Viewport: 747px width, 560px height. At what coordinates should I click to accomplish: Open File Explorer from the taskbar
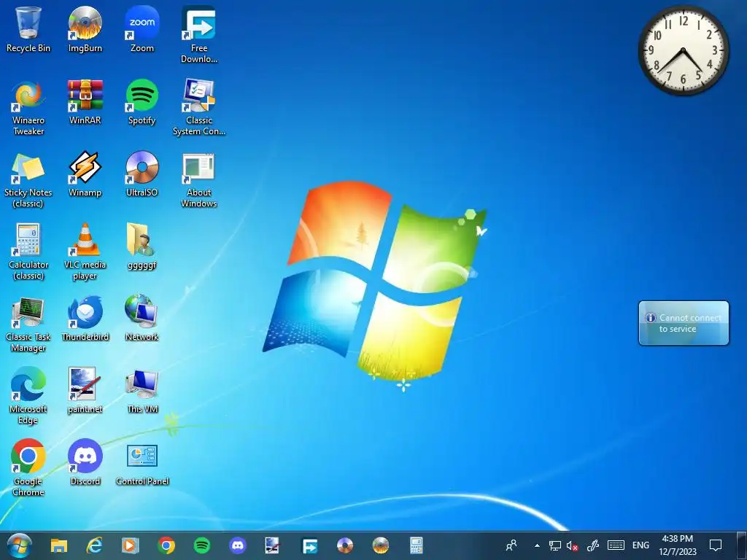[59, 545]
